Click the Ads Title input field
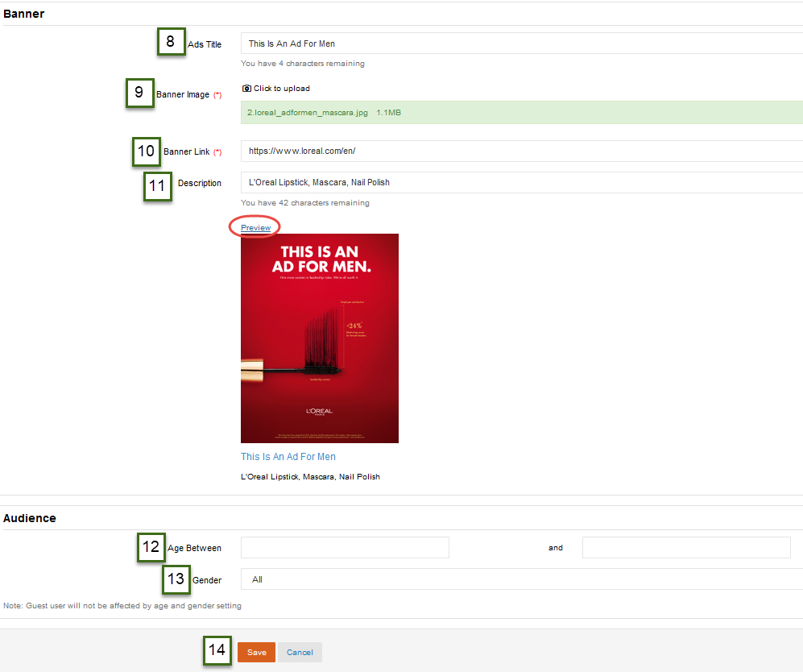Viewport: 803px width, 672px height. [x=522, y=44]
